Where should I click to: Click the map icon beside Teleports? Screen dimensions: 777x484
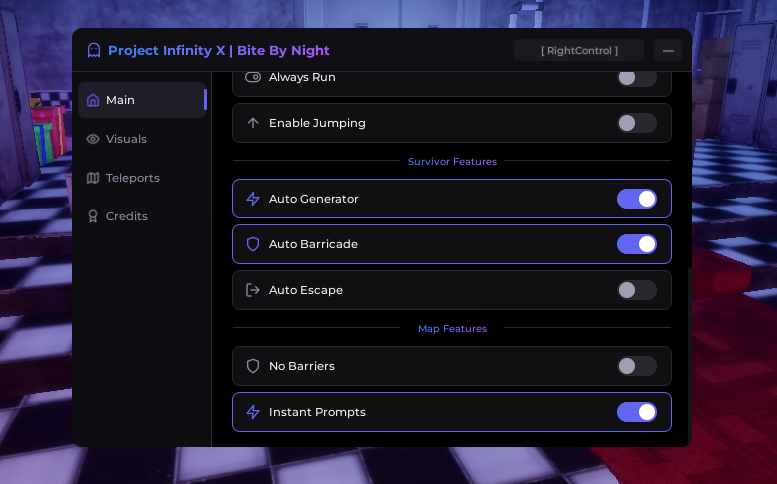point(93,178)
